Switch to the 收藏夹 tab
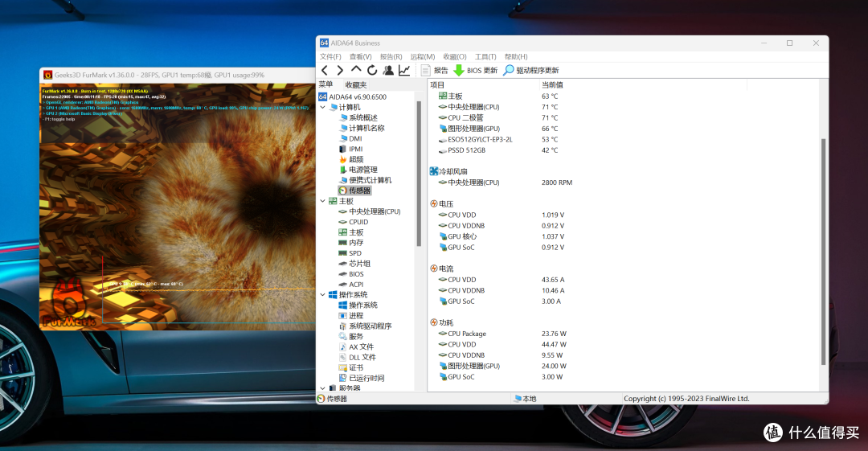 point(356,84)
